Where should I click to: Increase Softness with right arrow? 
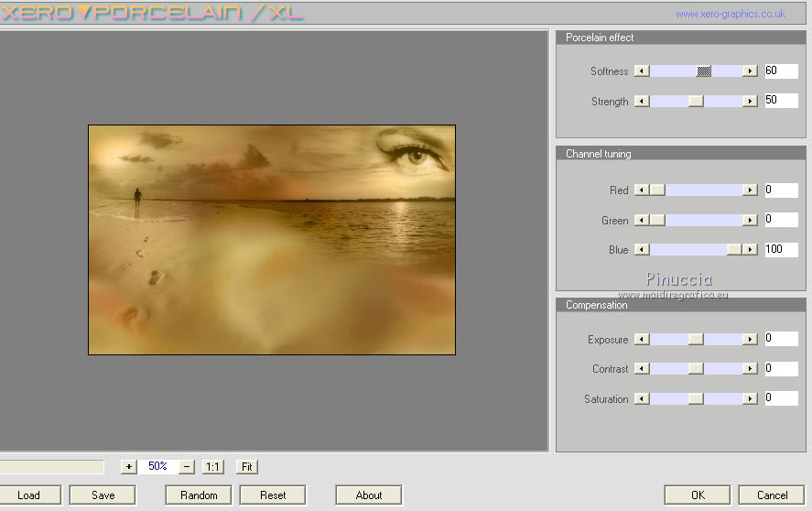coord(750,71)
